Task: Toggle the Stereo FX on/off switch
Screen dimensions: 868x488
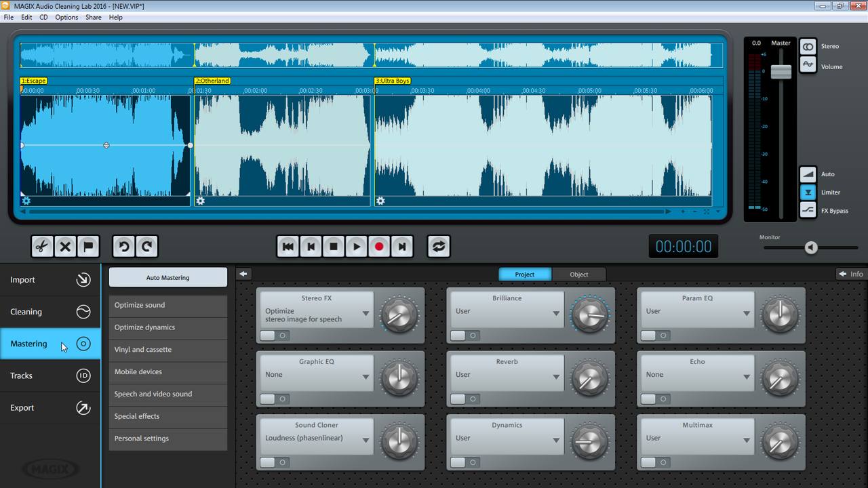Action: (x=275, y=335)
